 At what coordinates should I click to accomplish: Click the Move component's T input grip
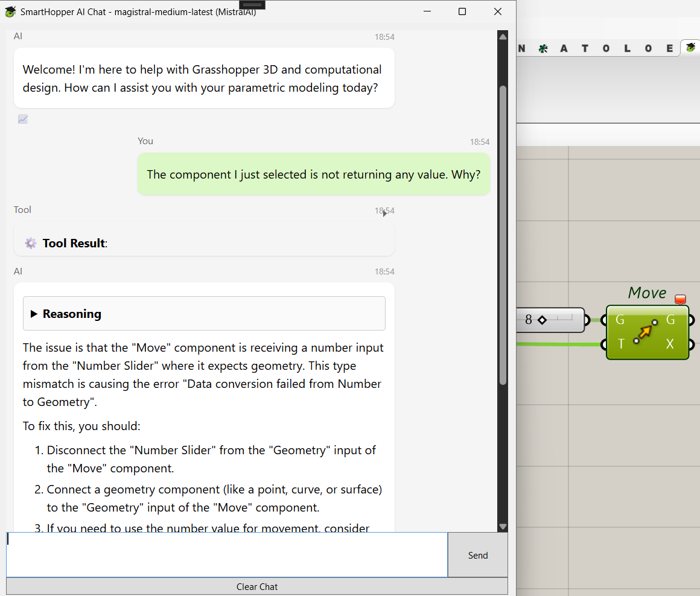(x=604, y=344)
